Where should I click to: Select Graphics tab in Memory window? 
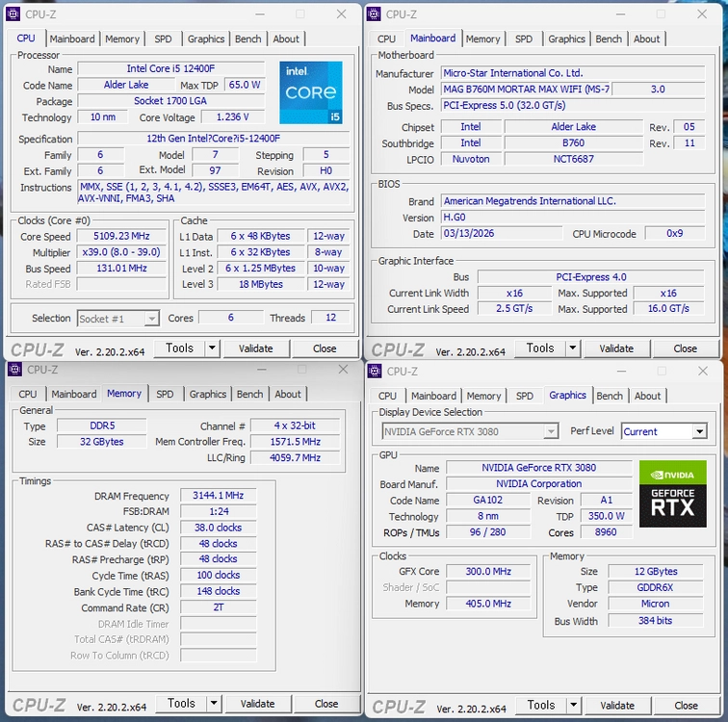pyautogui.click(x=208, y=394)
